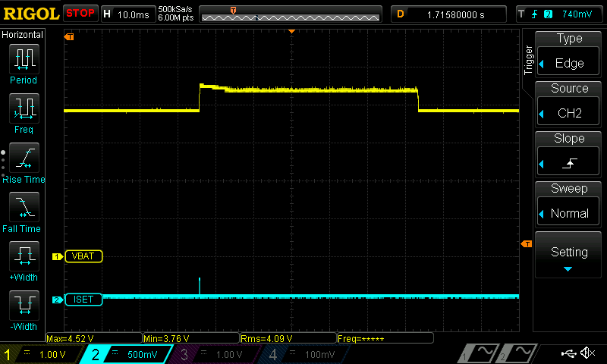The width and height of the screenshot is (607, 364).
Task: Click the Freq=***** measurement
Action: point(385,338)
